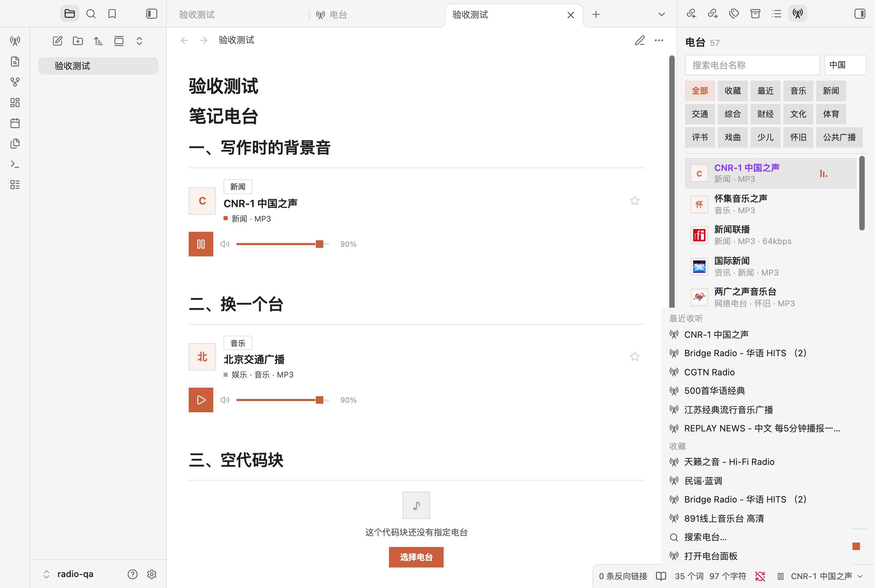
Task: Collapse left sidebar toggle icon
Action: tap(151, 14)
